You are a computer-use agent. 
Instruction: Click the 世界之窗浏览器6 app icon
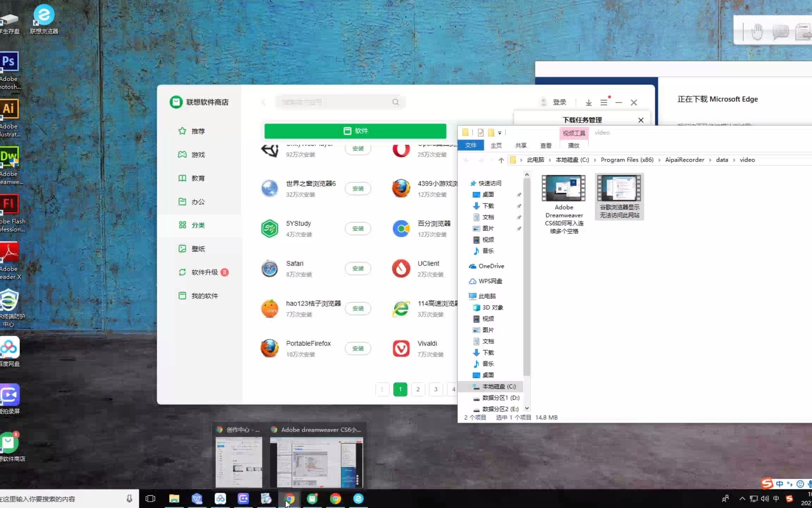(270, 188)
